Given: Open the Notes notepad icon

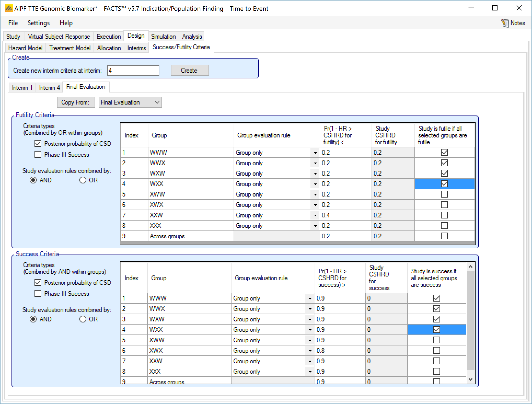Looking at the screenshot, I should (x=505, y=23).
